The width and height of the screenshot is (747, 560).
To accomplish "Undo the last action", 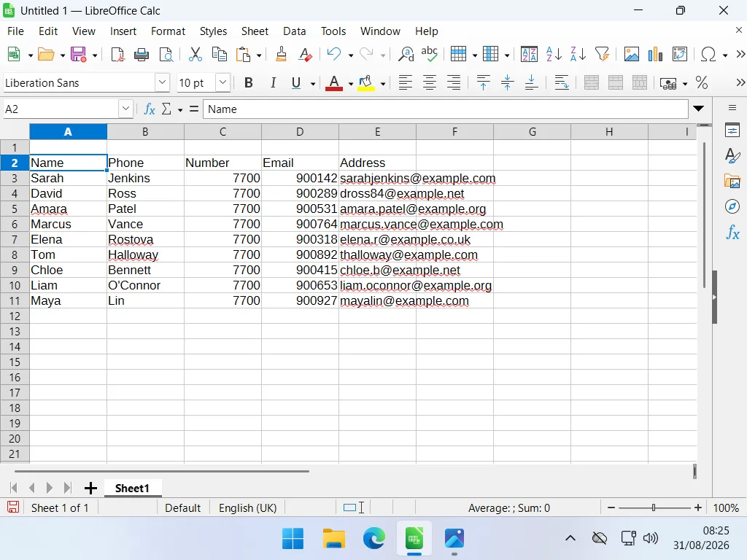I will point(334,54).
